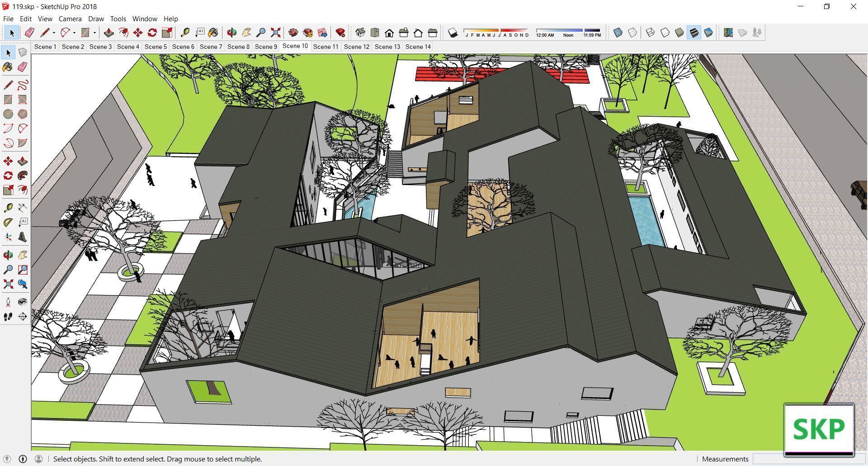Switch to the Scene 1 tab
This screenshot has height=466, width=868.
pos(45,47)
